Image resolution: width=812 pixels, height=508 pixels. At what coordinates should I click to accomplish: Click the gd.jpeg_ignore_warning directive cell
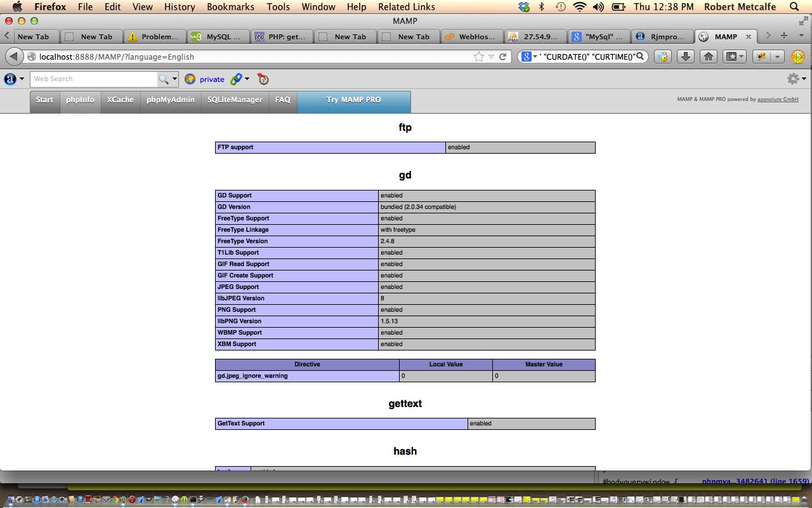(307, 376)
